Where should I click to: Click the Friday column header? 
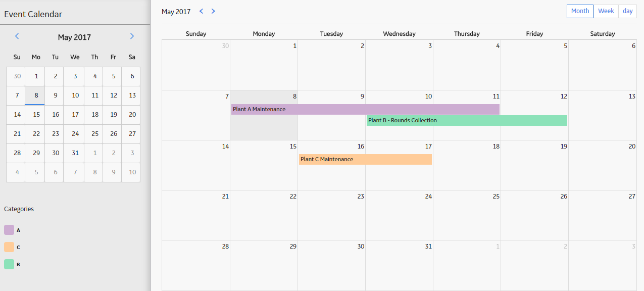pos(534,34)
